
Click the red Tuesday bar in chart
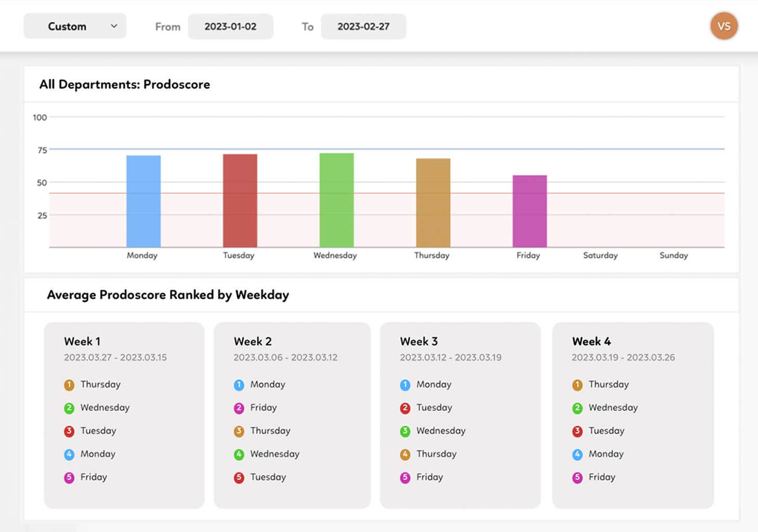click(x=240, y=201)
